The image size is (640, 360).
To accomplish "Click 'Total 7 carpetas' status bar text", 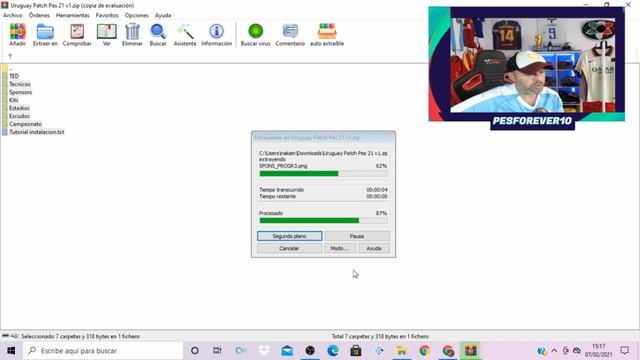I will pos(380,336).
